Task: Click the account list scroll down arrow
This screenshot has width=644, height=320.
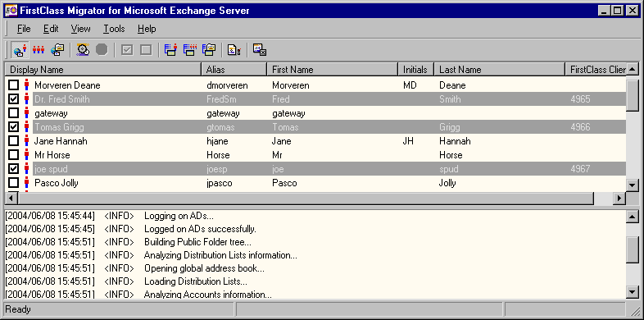Action: pyautogui.click(x=633, y=185)
